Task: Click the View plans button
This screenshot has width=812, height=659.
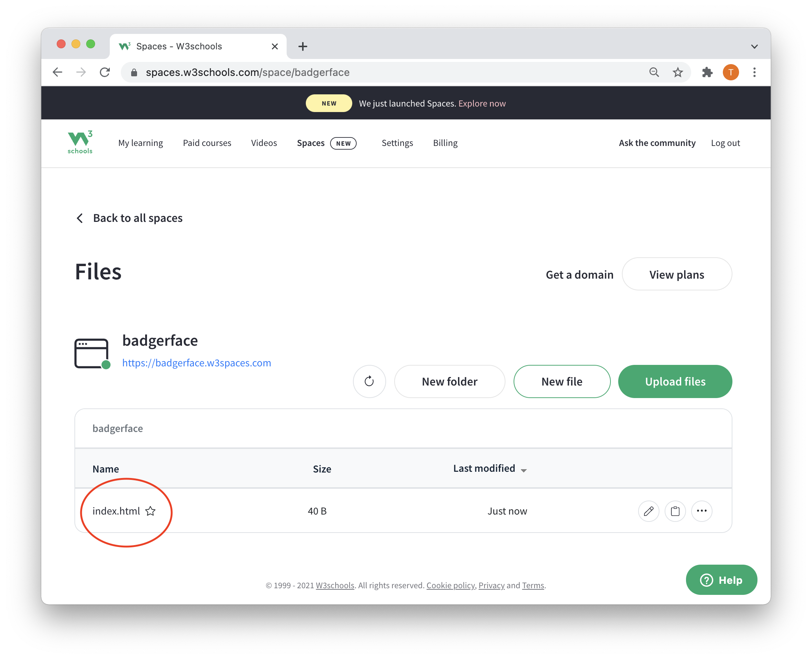Action: [x=676, y=274]
